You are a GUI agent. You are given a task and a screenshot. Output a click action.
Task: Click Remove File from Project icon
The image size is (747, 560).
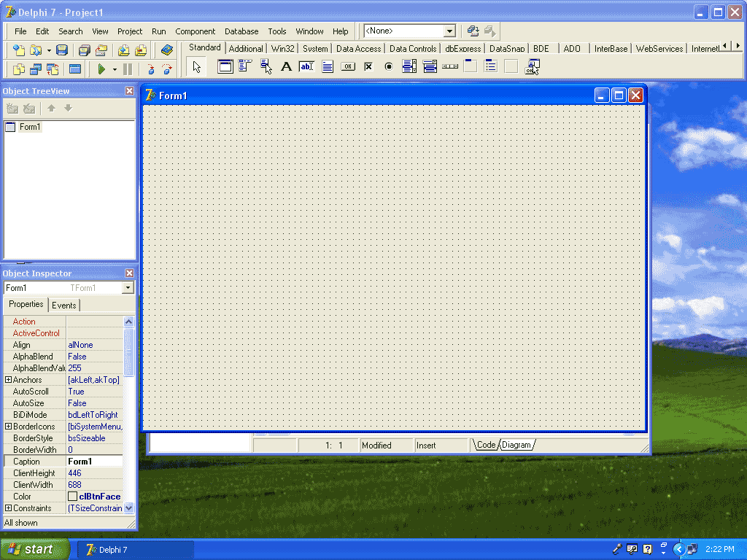point(141,50)
